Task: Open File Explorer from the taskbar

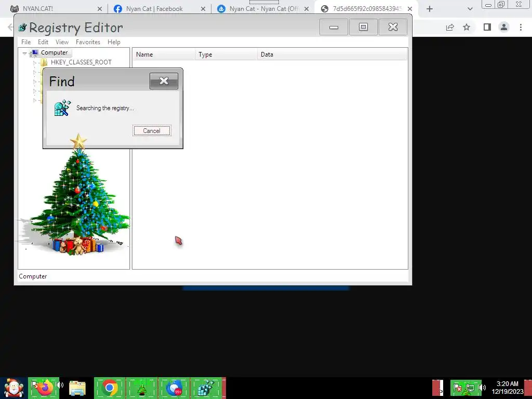Action: [77, 388]
